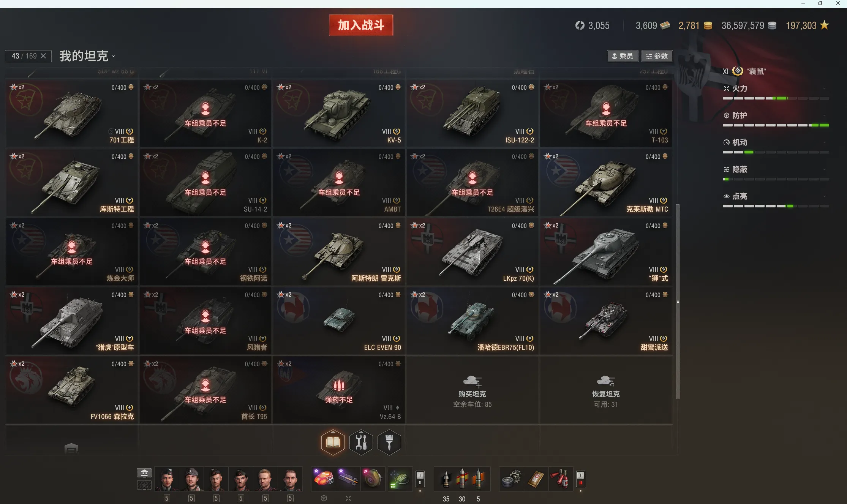This screenshot has width=847, height=504.
Task: Clear the 43/169 tank filter
Action: coord(43,56)
